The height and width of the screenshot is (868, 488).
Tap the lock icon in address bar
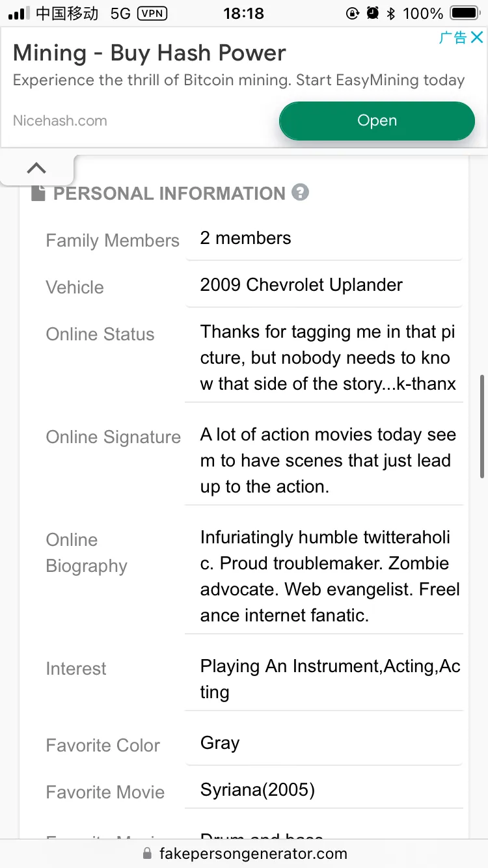click(147, 854)
